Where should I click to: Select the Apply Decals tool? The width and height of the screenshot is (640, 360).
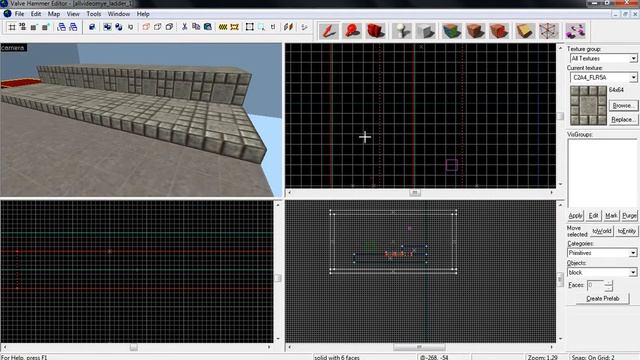tap(499, 31)
